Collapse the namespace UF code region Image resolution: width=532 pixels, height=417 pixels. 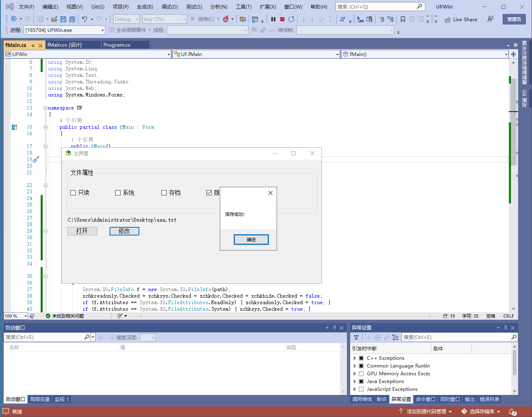[x=45, y=108]
